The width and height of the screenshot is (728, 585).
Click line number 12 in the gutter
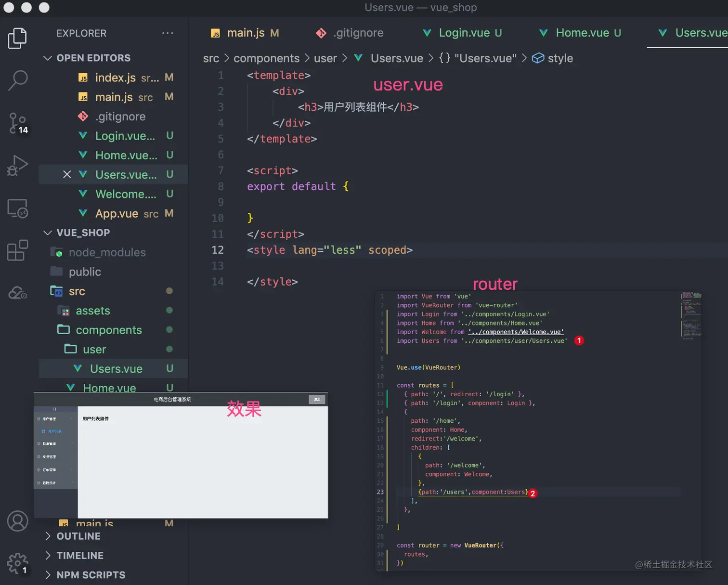tap(218, 250)
